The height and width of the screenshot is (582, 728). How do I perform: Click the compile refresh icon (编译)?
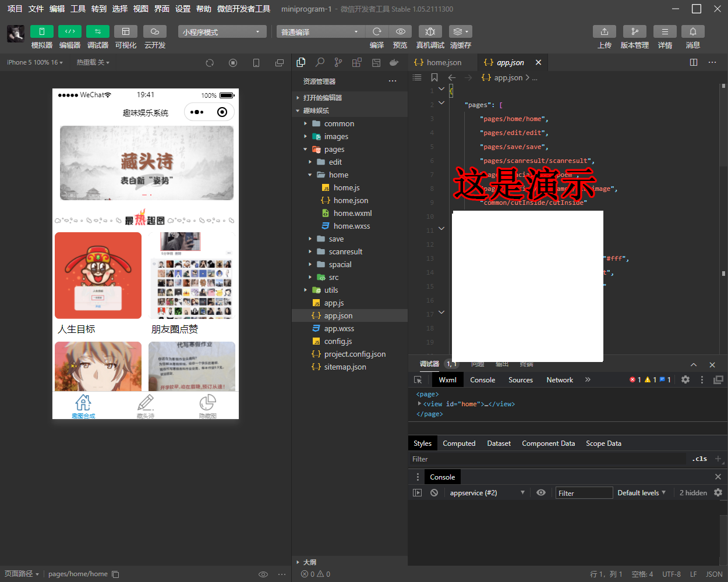tap(377, 31)
